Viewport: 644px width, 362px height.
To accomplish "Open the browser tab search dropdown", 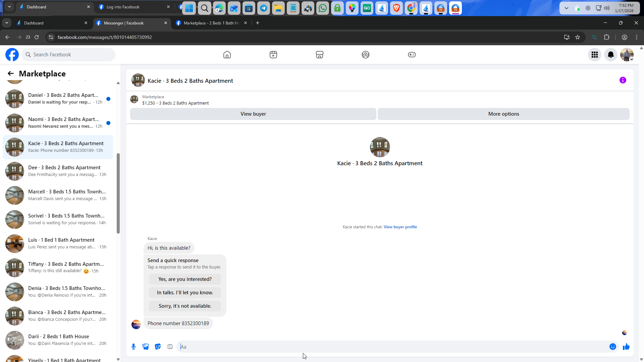I will pyautogui.click(x=7, y=23).
